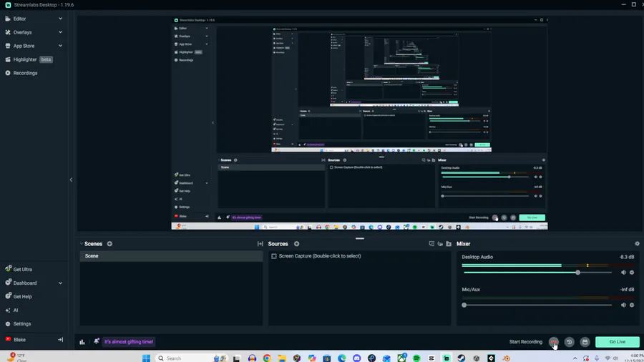The width and height of the screenshot is (644, 362).
Task: Toggle Studio Mode icon in the Sources header
Action: [x=431, y=244]
